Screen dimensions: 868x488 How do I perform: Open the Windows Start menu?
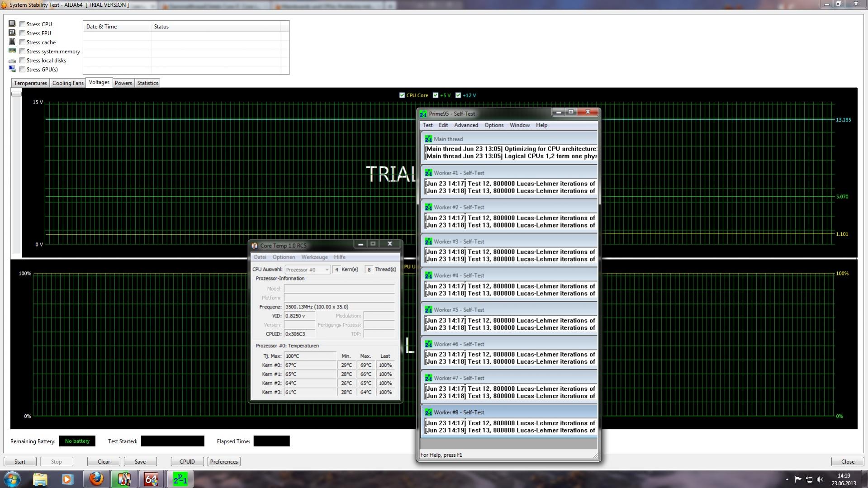click(x=12, y=479)
